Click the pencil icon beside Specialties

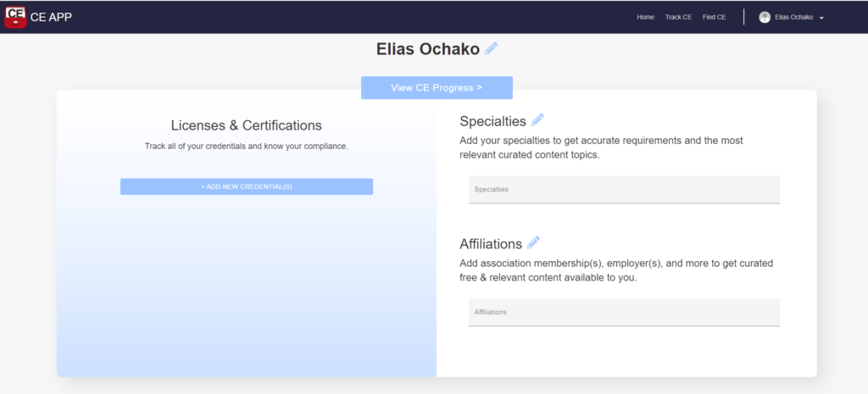click(537, 119)
